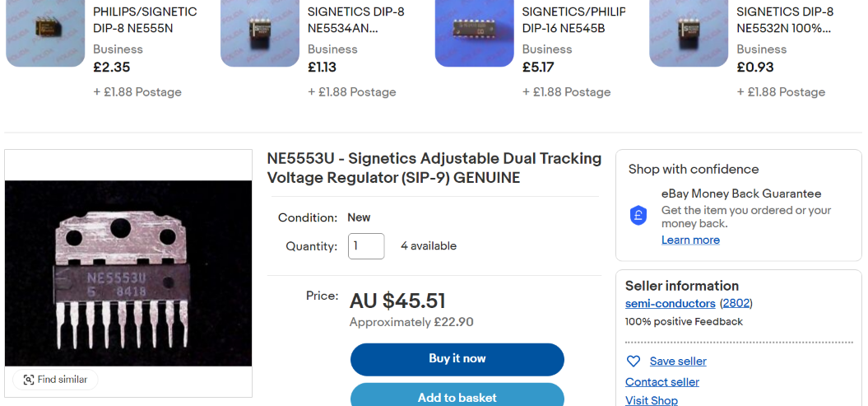Open the semi-conductors seller profile link
Image resolution: width=868 pixels, height=406 pixels.
point(670,304)
